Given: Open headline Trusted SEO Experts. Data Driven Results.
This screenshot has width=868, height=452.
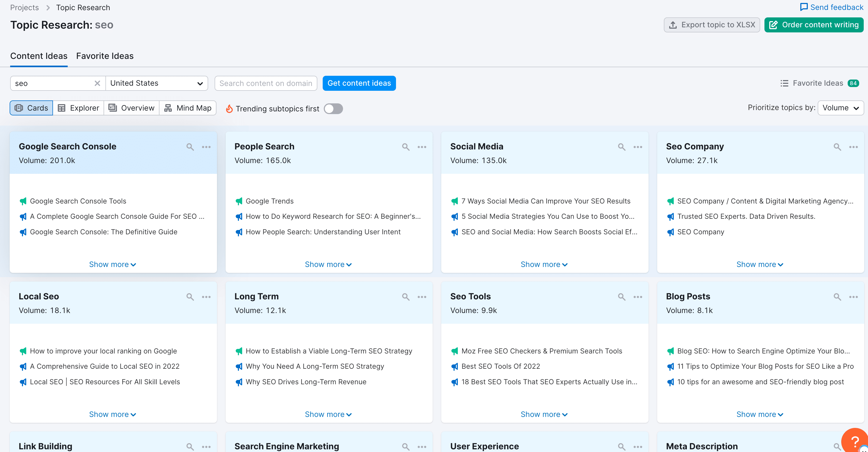Looking at the screenshot, I should pyautogui.click(x=746, y=216).
